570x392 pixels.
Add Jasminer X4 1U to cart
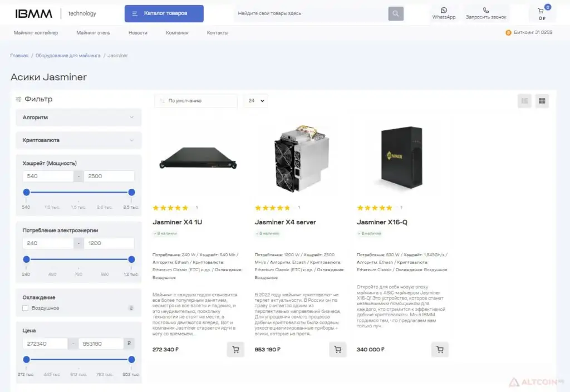(x=235, y=350)
